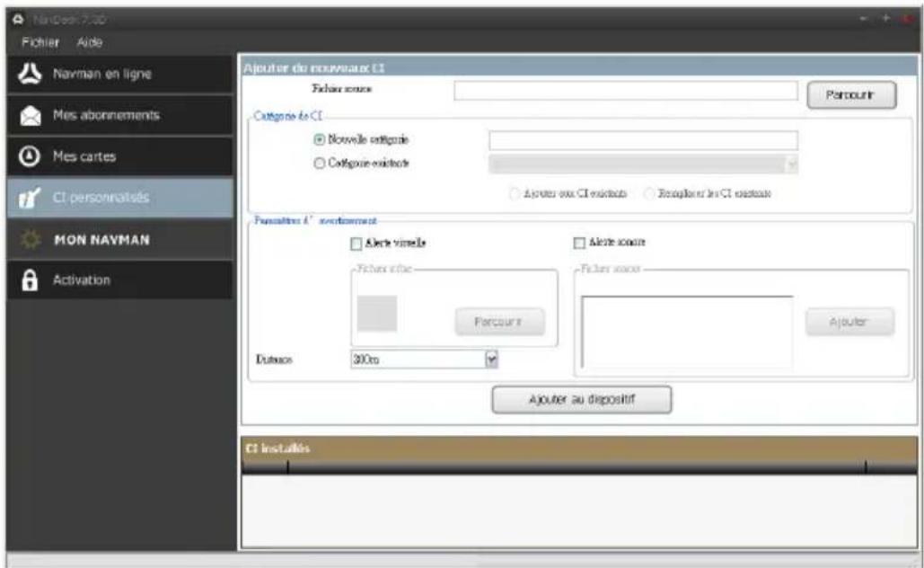
Task: Enable the Alerte sonore checkbox
Action: 579,243
